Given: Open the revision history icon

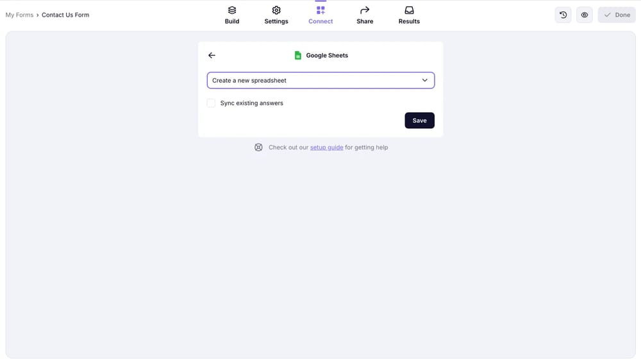Looking at the screenshot, I should (563, 15).
